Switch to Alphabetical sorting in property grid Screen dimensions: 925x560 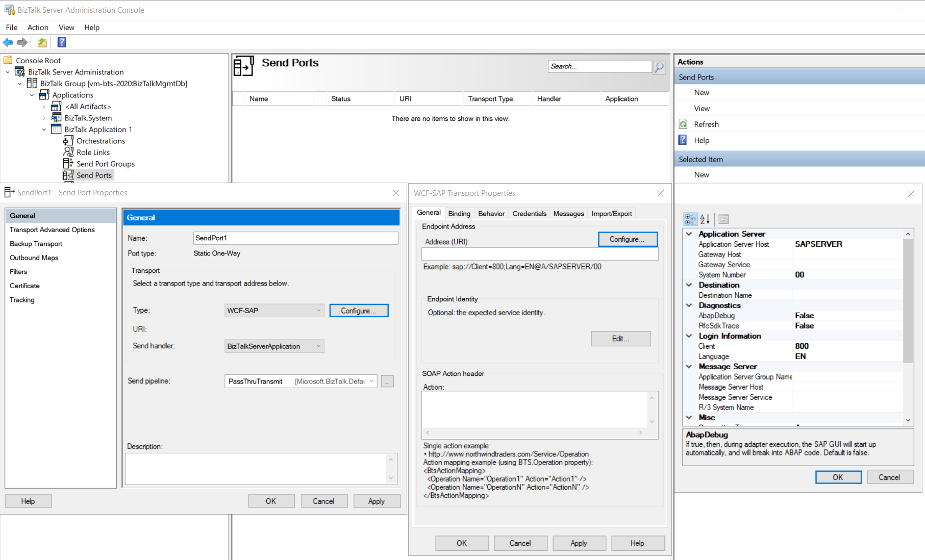point(705,219)
